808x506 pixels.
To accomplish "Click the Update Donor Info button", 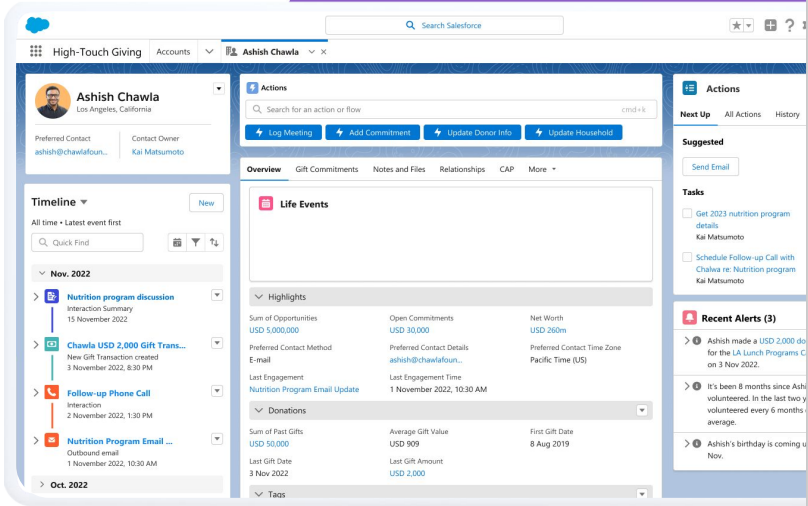I will click(x=473, y=132).
